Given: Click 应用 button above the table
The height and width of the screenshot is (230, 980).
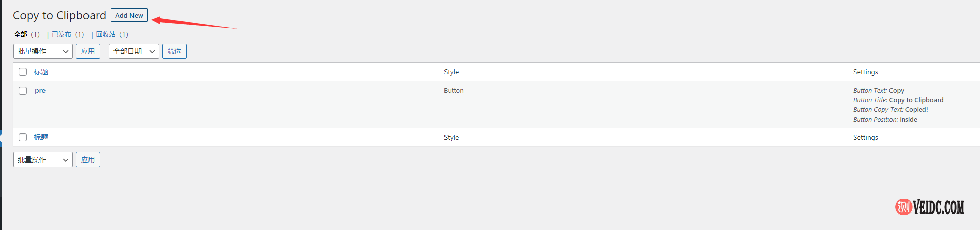Looking at the screenshot, I should point(88,51).
